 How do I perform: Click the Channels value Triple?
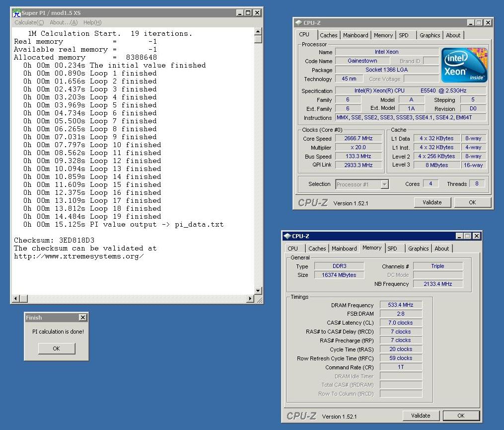pyautogui.click(x=438, y=266)
